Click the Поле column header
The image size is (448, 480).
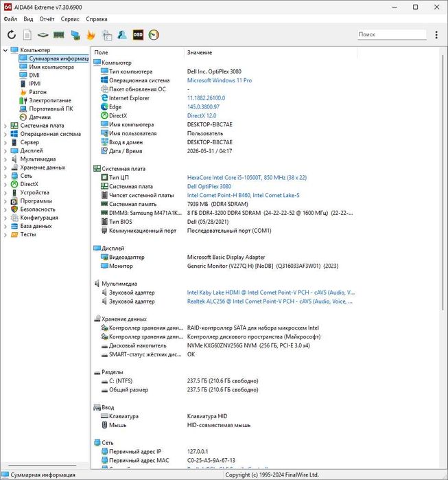click(138, 53)
